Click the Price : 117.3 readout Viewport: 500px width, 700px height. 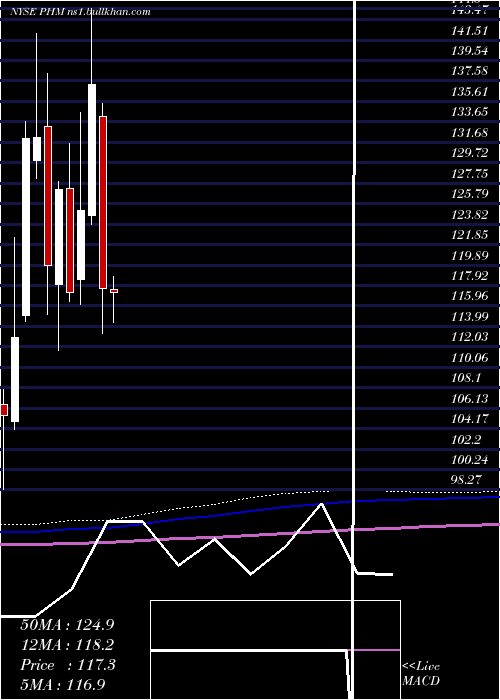tap(68, 665)
